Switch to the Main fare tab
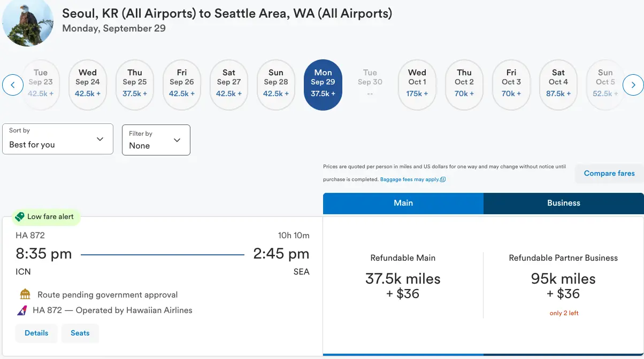Image resolution: width=644 pixels, height=359 pixels. [403, 203]
